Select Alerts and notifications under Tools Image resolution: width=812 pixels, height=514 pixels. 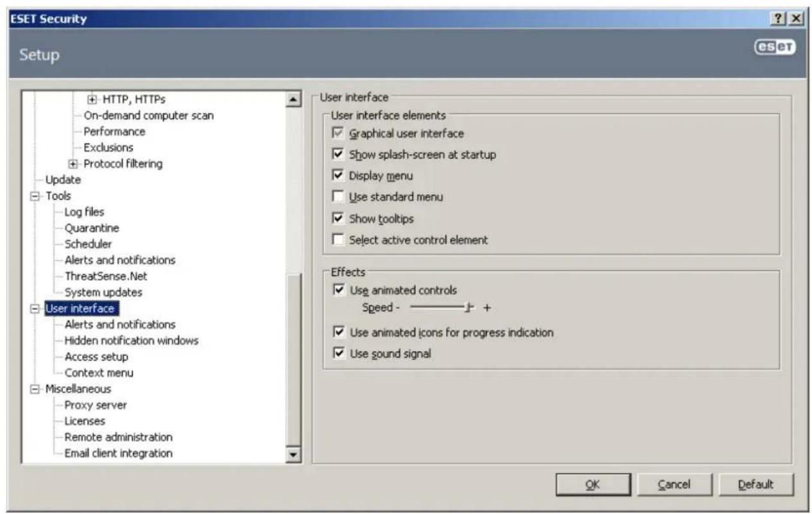[119, 260]
